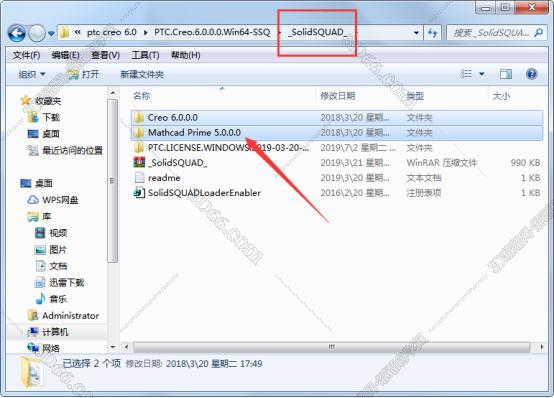Click the horizontal scrollbar thumb
This screenshot has height=398, width=554.
331,347
